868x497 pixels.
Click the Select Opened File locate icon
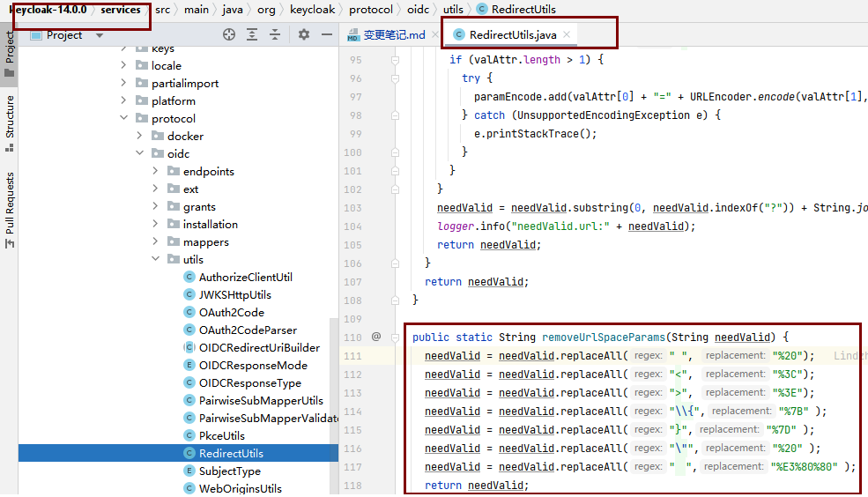pyautogui.click(x=228, y=35)
